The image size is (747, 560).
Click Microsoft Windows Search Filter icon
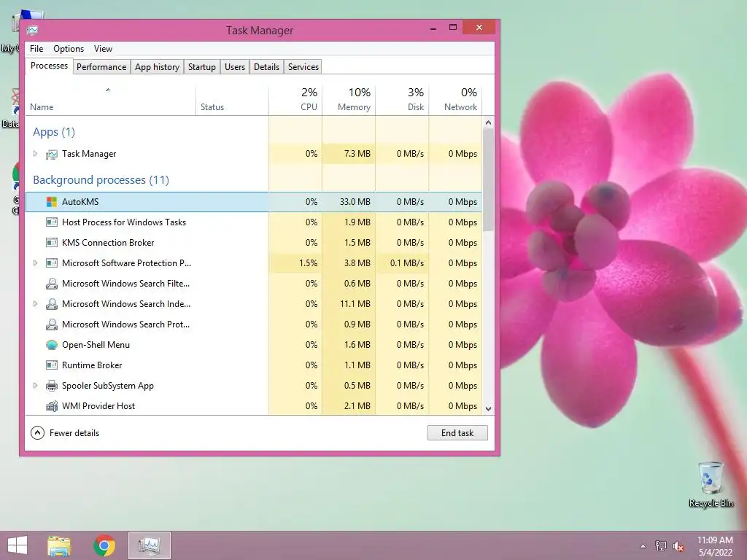52,284
